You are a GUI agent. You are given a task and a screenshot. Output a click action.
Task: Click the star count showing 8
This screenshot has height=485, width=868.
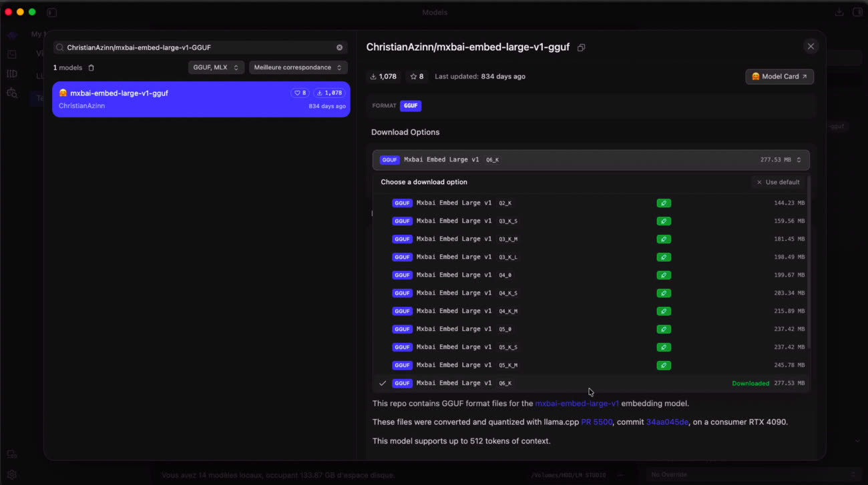tap(417, 77)
